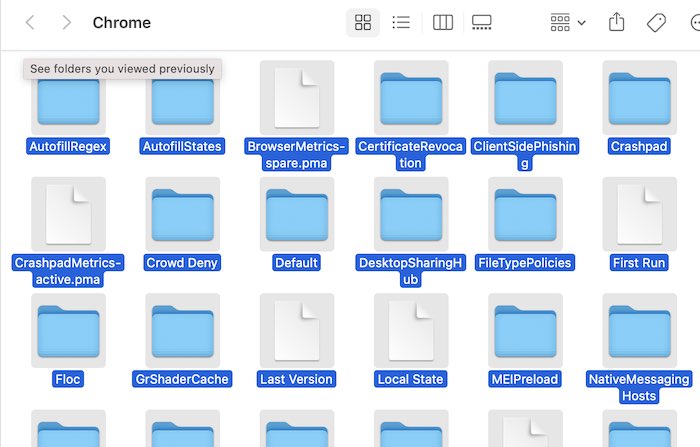
Task: Click the Chrome window title
Action: [x=122, y=23]
